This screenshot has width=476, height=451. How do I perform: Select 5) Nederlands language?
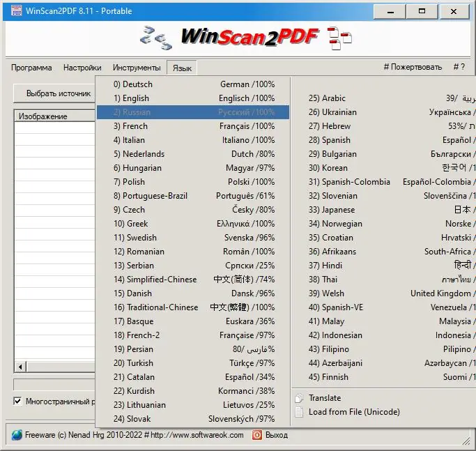(x=193, y=154)
